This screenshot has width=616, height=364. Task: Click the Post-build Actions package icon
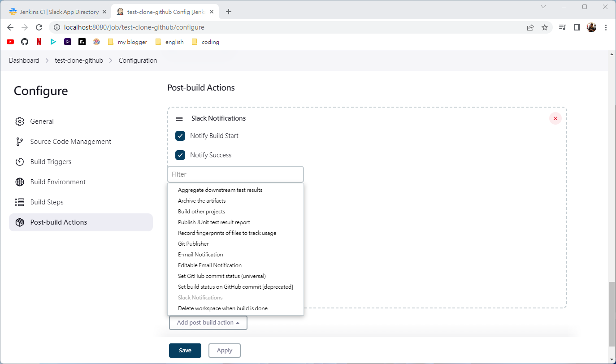point(19,222)
